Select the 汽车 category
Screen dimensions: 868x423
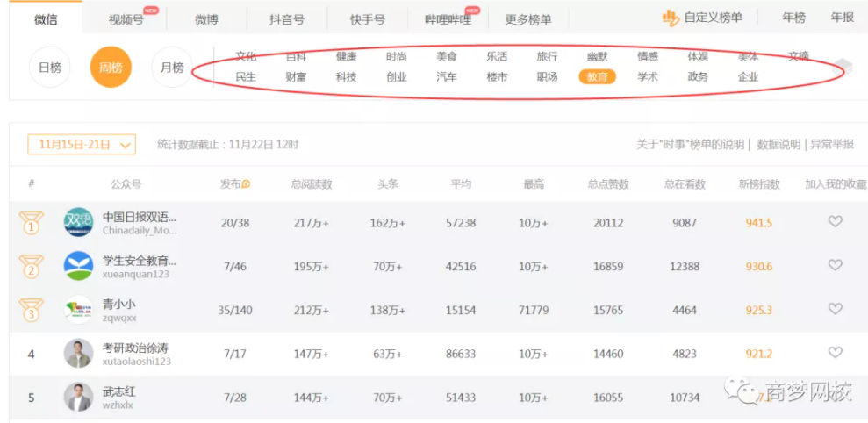click(x=446, y=77)
